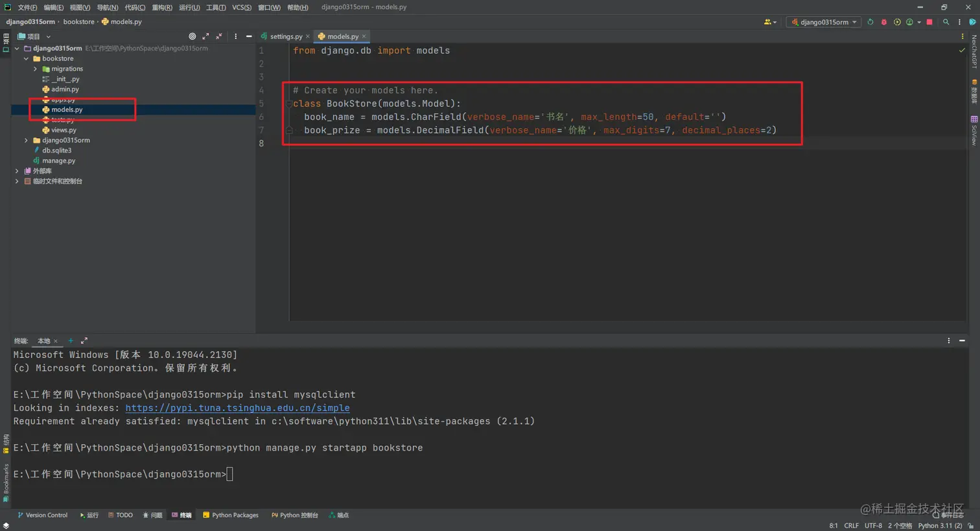Open the 文件(F) menu
The width and height of the screenshot is (980, 531).
[27, 7]
